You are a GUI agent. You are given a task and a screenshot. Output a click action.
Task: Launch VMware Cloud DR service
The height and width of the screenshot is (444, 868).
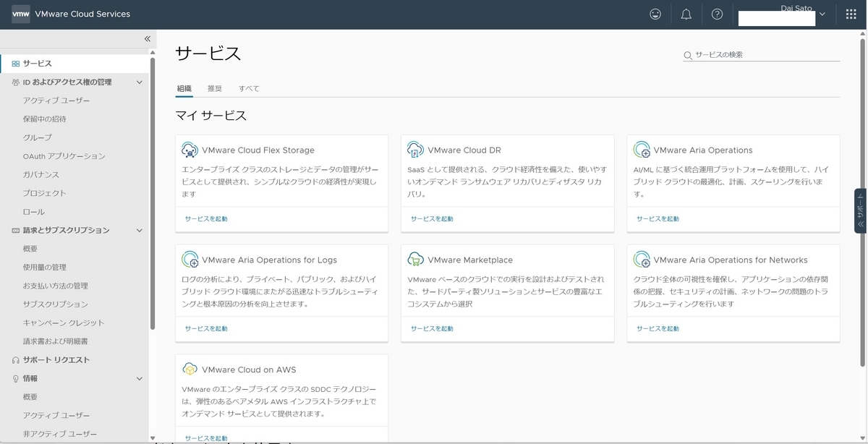point(432,218)
